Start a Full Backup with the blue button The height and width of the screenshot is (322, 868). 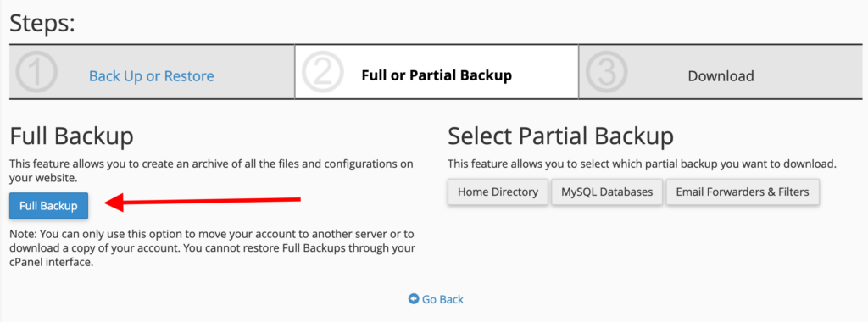[48, 206]
